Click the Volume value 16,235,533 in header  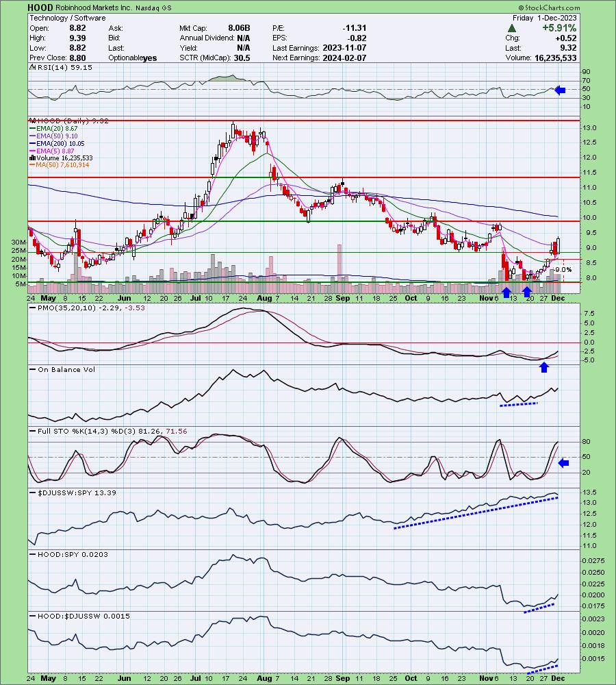click(x=555, y=58)
